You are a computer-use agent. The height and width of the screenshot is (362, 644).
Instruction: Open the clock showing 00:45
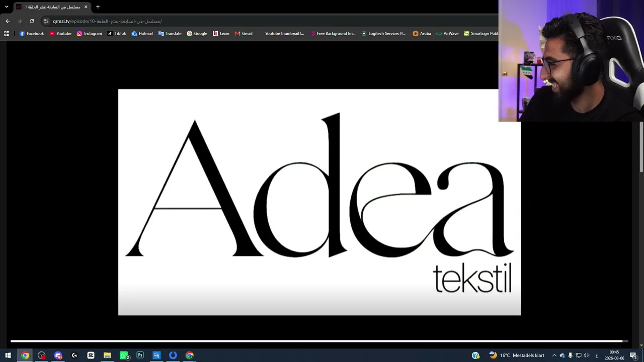614,355
